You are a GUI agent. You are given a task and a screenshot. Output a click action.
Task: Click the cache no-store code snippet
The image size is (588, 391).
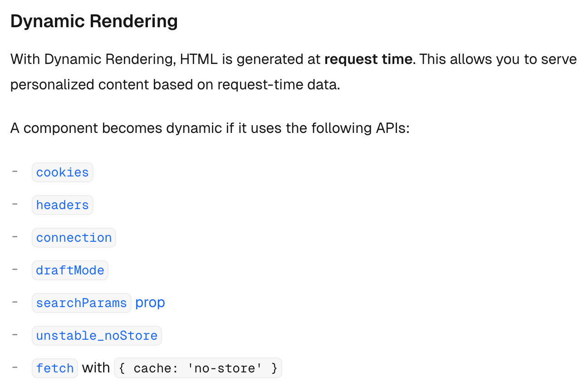(x=198, y=368)
